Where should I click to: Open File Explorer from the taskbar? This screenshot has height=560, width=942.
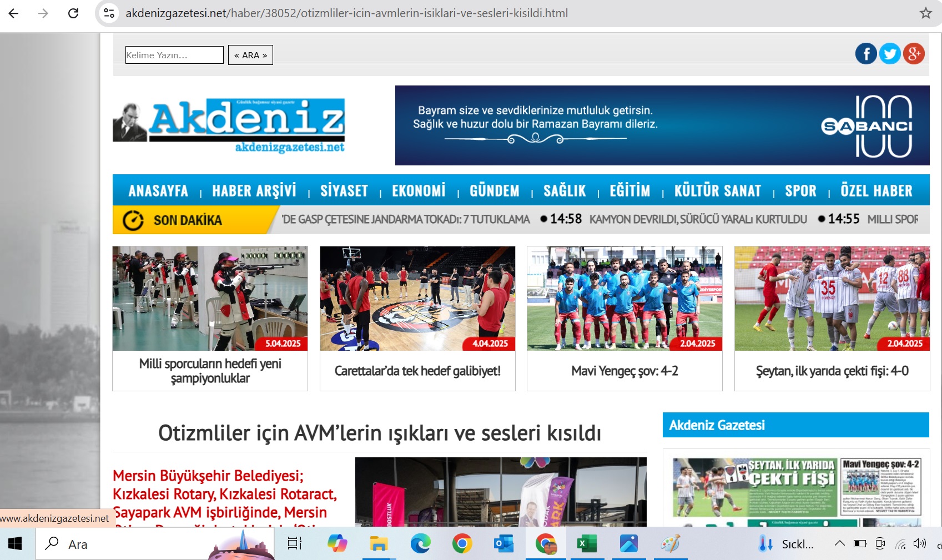[379, 544]
